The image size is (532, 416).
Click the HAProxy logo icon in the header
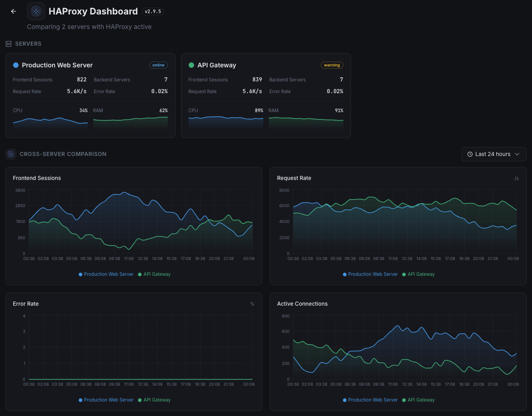pos(36,11)
